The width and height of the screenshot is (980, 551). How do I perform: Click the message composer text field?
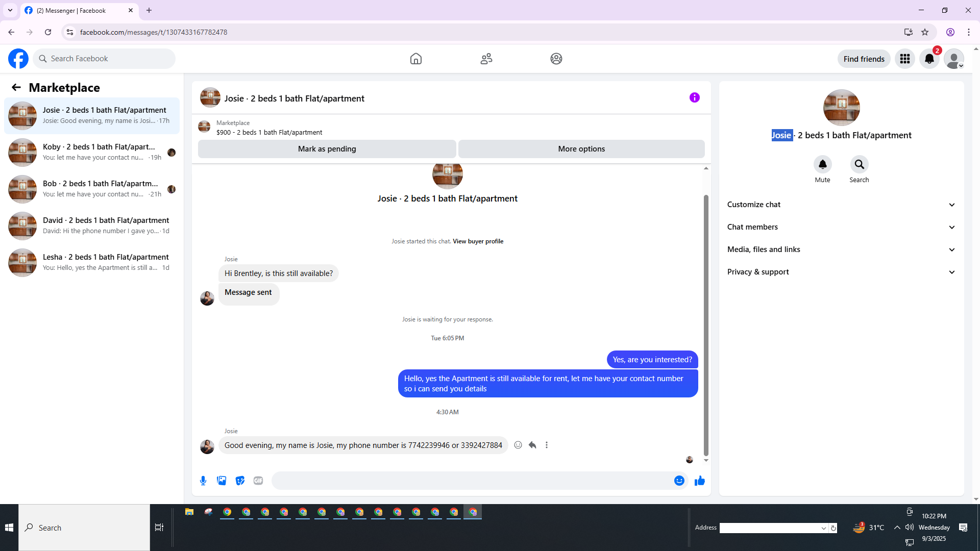(473, 481)
